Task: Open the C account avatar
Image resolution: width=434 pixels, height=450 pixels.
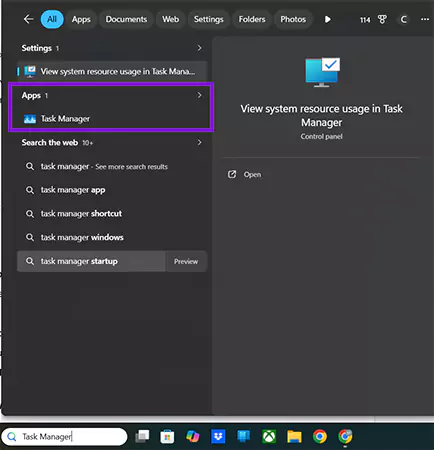Action: 404,20
